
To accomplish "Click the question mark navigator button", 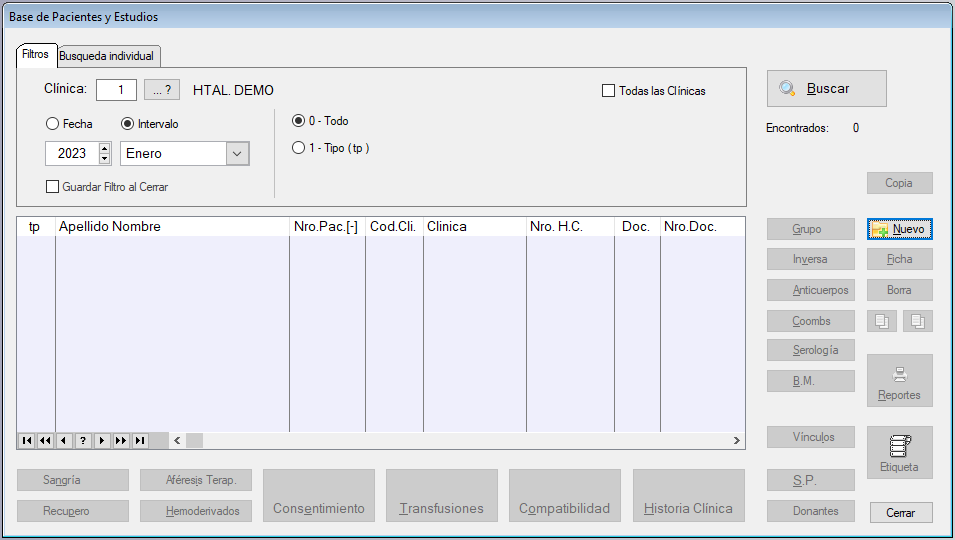I will (x=83, y=440).
